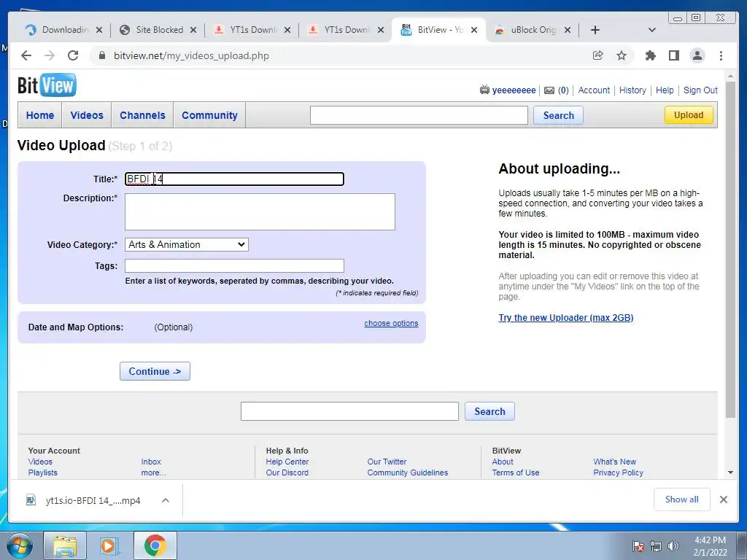Open the Extensions puzzle icon

point(650,55)
